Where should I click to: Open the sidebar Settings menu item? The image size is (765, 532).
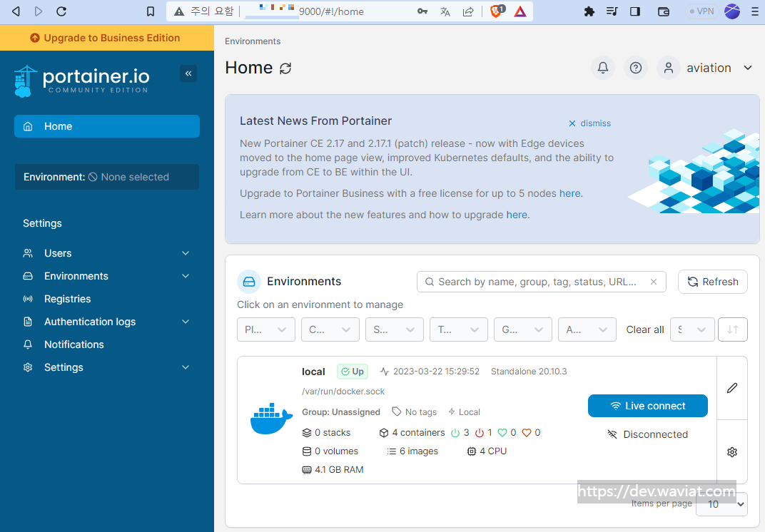click(64, 367)
